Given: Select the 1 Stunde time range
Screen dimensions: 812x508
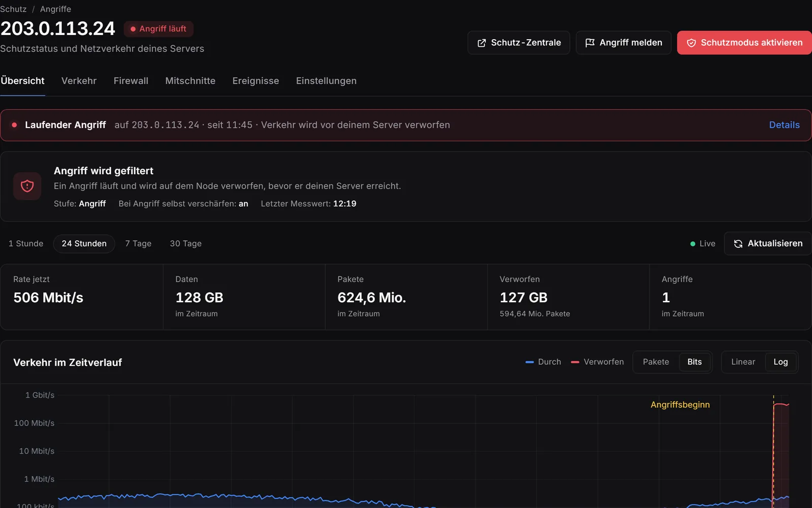Looking at the screenshot, I should point(26,244).
